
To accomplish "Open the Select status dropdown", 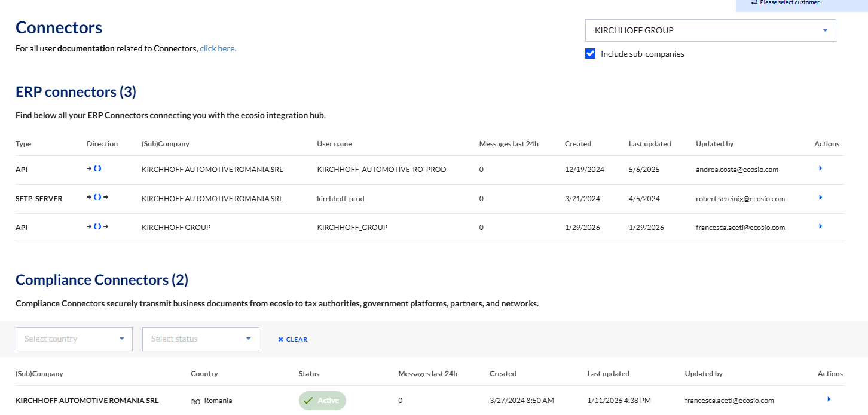I will click(201, 339).
